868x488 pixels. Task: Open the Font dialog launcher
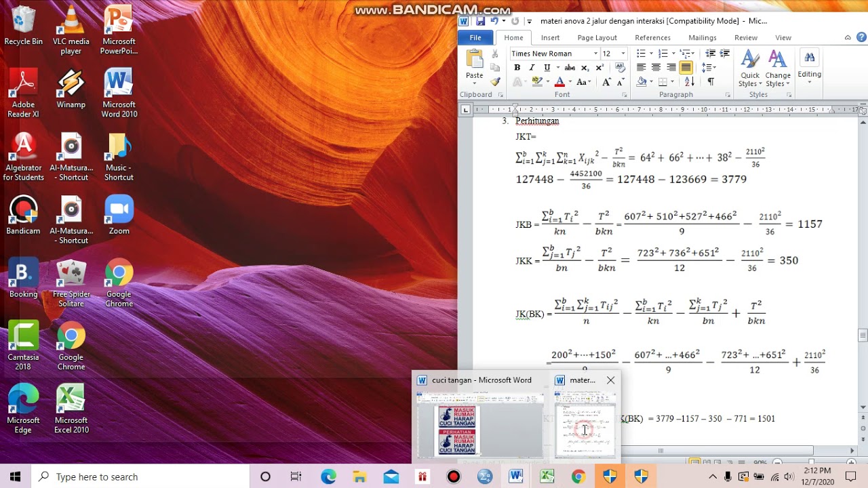click(624, 95)
